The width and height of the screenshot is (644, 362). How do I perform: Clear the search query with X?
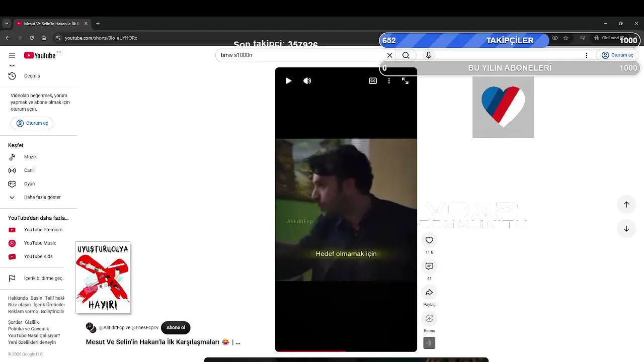point(389,55)
